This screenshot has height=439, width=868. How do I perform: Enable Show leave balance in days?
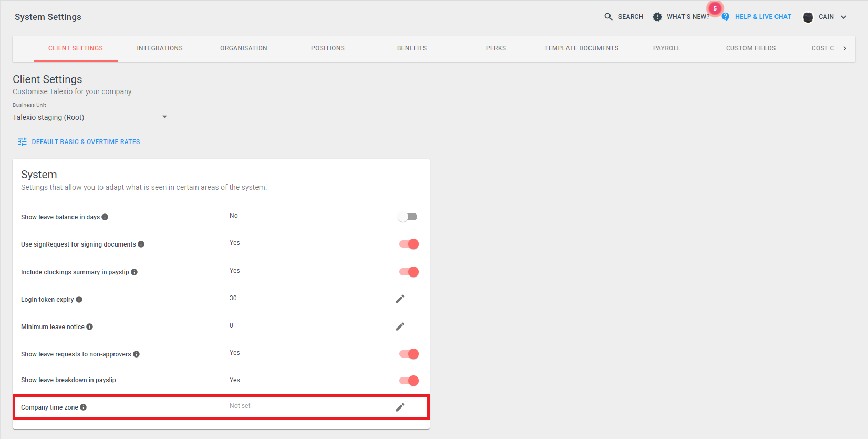408,217
